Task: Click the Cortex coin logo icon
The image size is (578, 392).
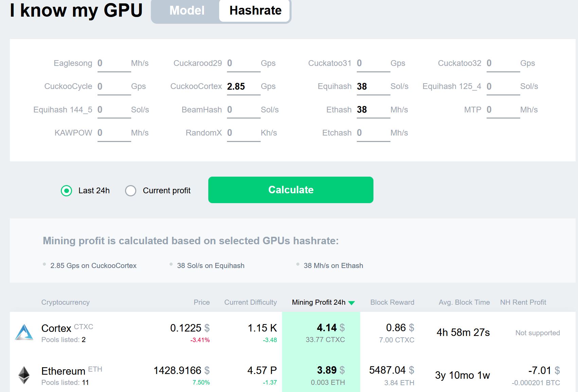Action: point(24,333)
